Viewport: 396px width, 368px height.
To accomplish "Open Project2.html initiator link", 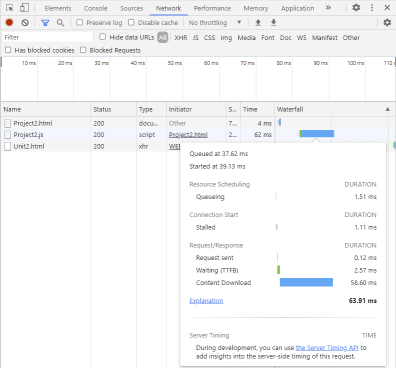I will 188,135.
